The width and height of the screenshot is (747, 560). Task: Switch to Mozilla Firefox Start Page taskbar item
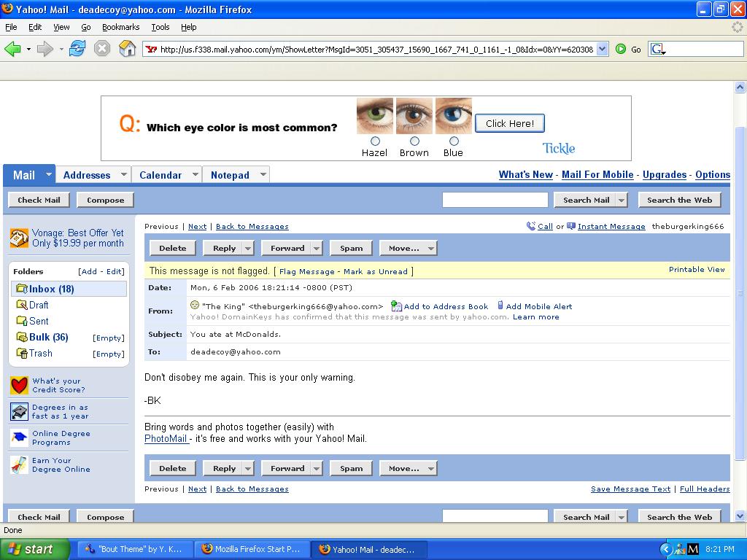pyautogui.click(x=252, y=550)
